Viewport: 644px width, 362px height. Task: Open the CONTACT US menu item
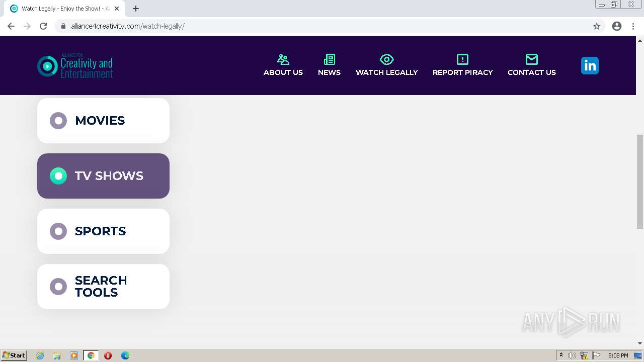pos(532,72)
